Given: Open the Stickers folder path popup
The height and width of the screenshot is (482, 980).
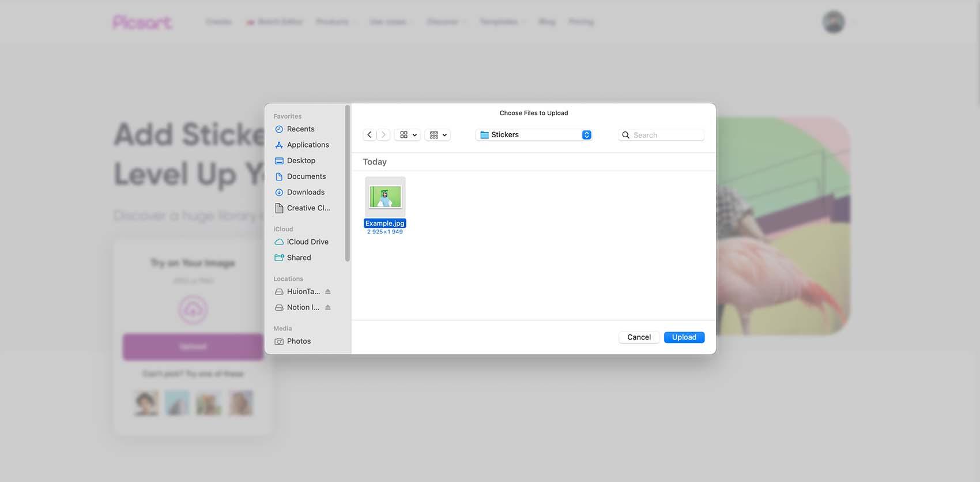Looking at the screenshot, I should click(x=534, y=135).
